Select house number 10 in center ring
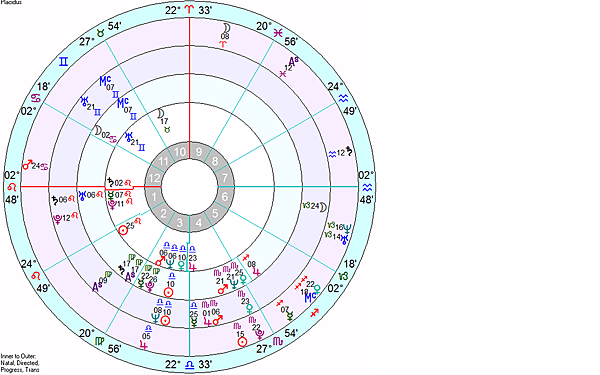This screenshot has height=375, width=600. point(180,152)
